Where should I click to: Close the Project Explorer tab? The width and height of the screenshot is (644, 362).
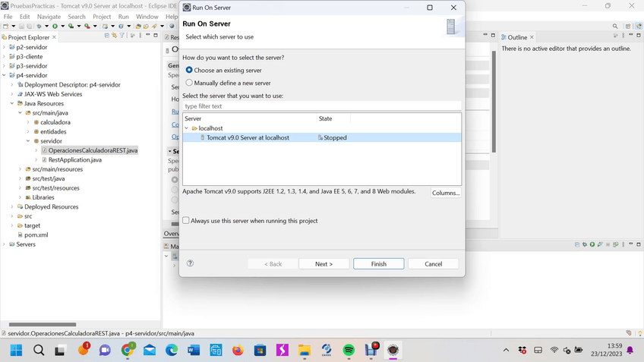[54, 37]
